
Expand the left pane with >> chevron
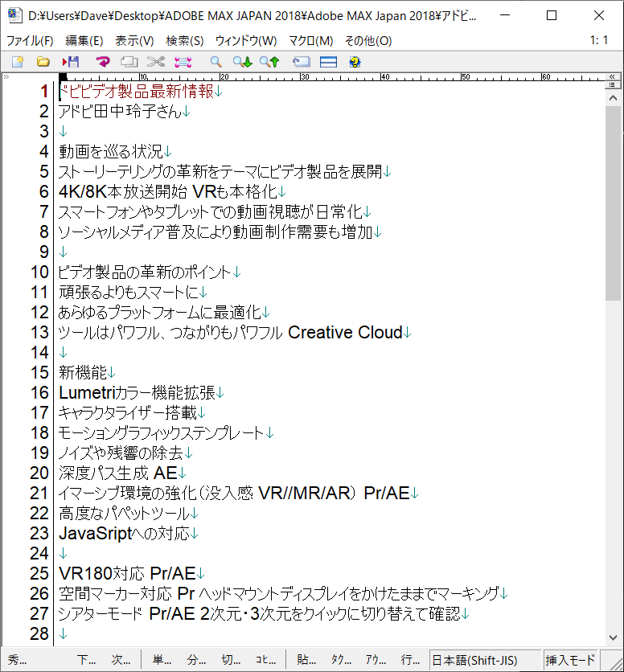[6, 76]
